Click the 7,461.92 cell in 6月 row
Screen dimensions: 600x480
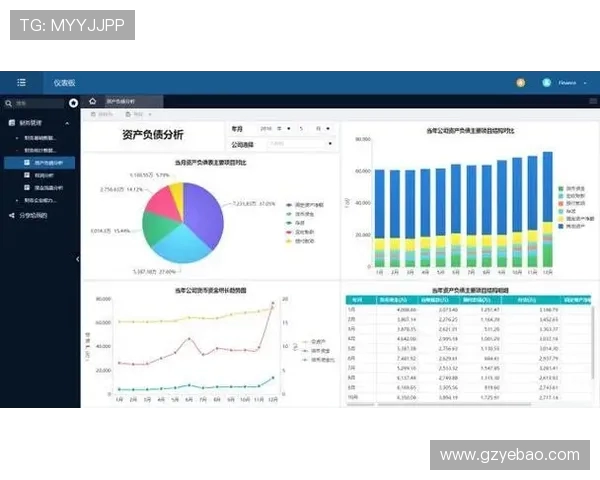406,358
